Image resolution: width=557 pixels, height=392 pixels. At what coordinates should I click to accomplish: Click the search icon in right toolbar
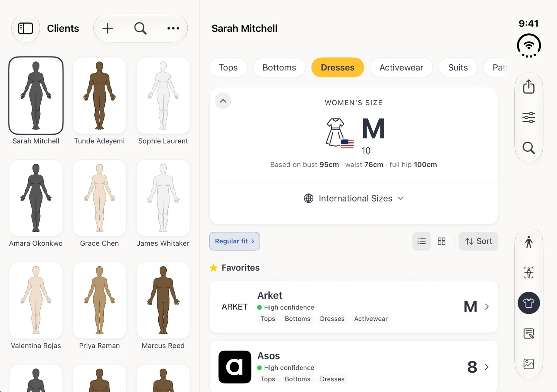[x=529, y=148]
